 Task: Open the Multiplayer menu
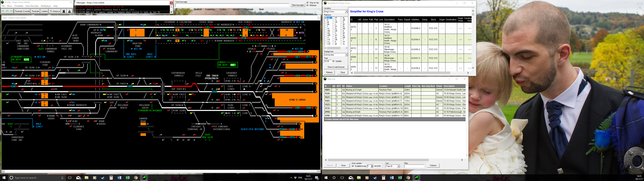tap(46, 6)
